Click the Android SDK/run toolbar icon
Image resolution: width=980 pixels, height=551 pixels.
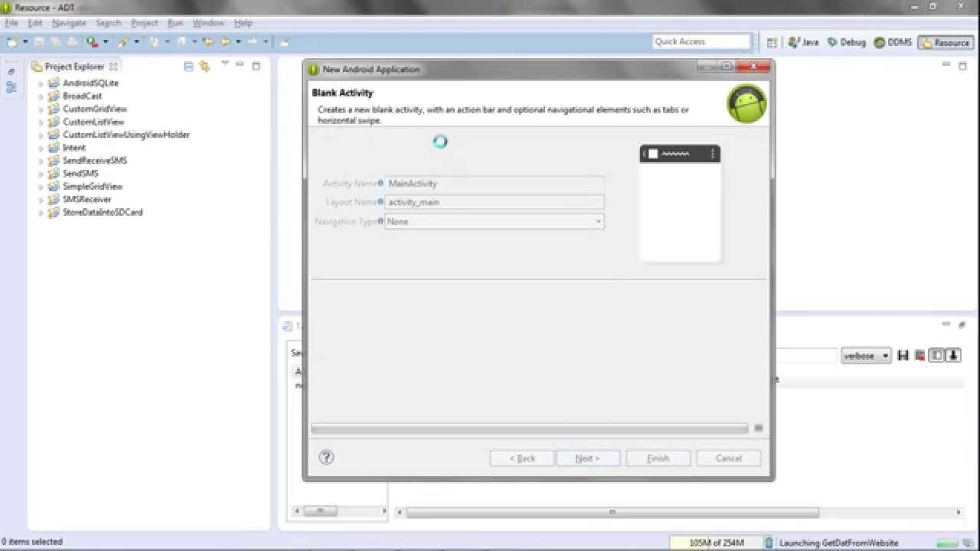(92, 41)
